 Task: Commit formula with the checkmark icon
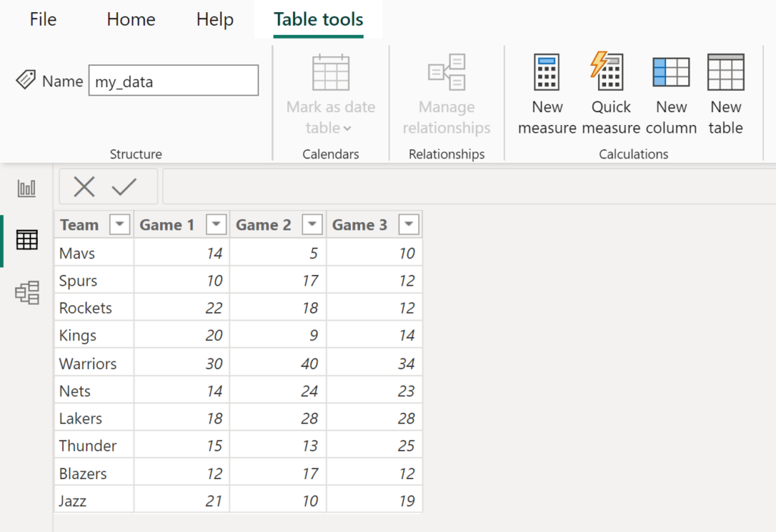tap(124, 187)
